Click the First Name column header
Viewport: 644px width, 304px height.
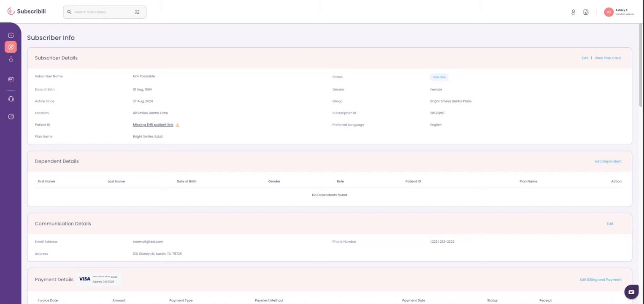[46, 182]
